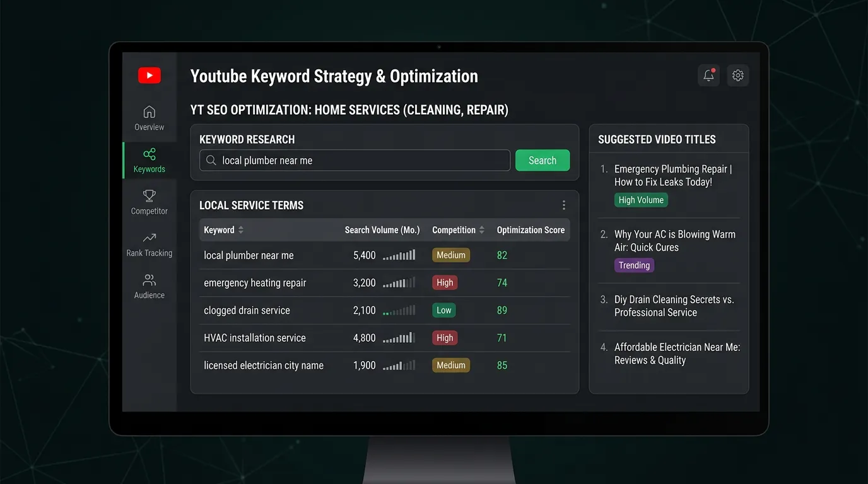Click volume bars for clogged drain service
Screen dimensions: 868x484
(399, 310)
